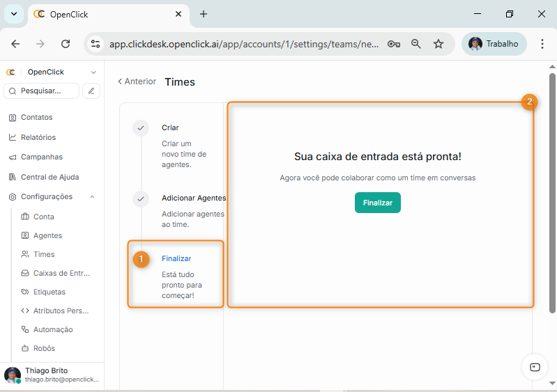
Task: Go to Relatórios in the sidebar
Action: (38, 137)
